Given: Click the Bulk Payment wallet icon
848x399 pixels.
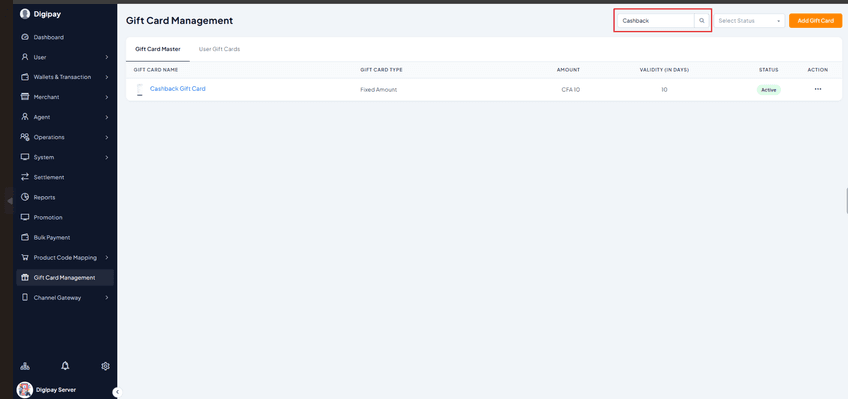Looking at the screenshot, I should [25, 237].
